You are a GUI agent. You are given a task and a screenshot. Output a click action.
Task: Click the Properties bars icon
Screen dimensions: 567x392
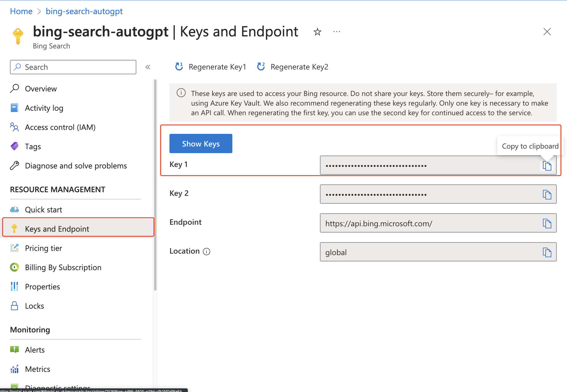coord(14,286)
